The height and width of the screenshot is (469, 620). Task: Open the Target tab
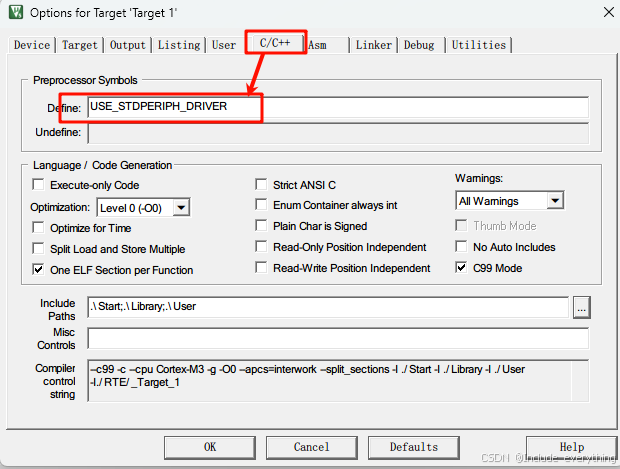[x=79, y=45]
